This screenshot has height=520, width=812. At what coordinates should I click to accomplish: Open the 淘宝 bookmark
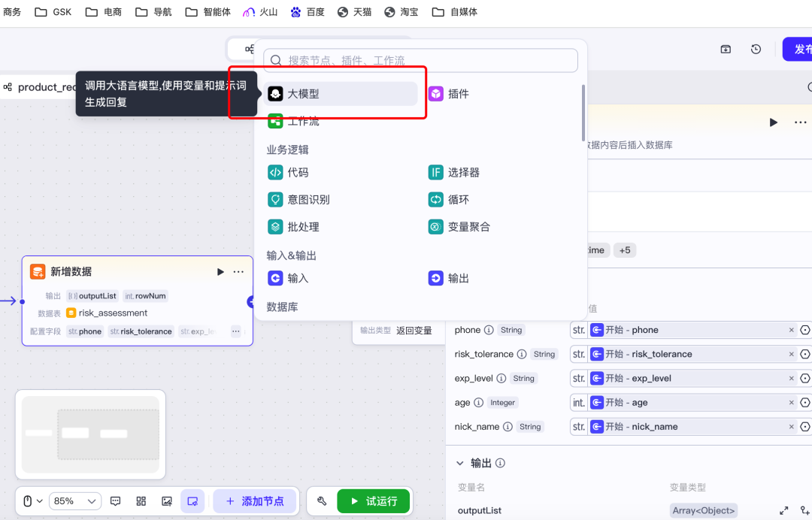tap(401, 12)
